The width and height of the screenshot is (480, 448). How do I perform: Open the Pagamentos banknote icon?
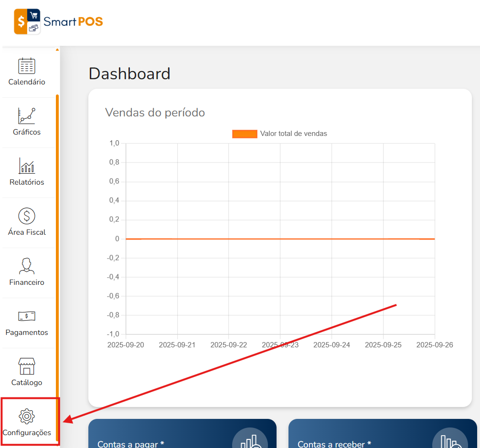click(x=27, y=316)
